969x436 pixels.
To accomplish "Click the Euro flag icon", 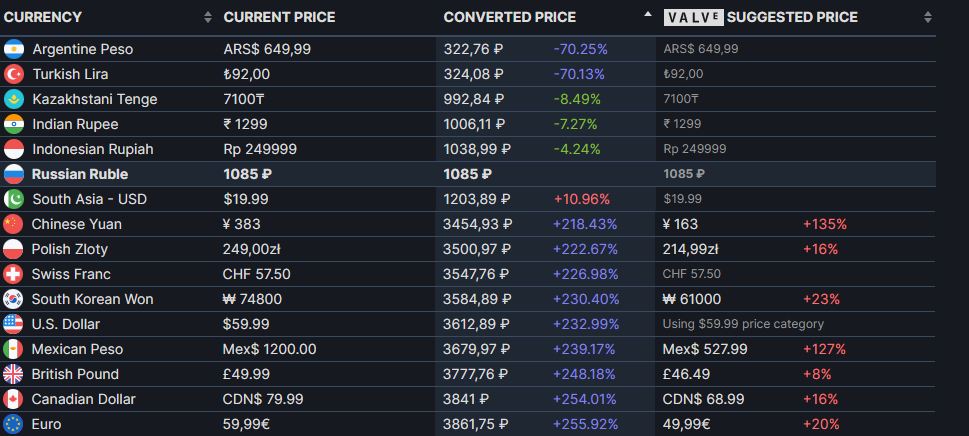I will pos(14,424).
